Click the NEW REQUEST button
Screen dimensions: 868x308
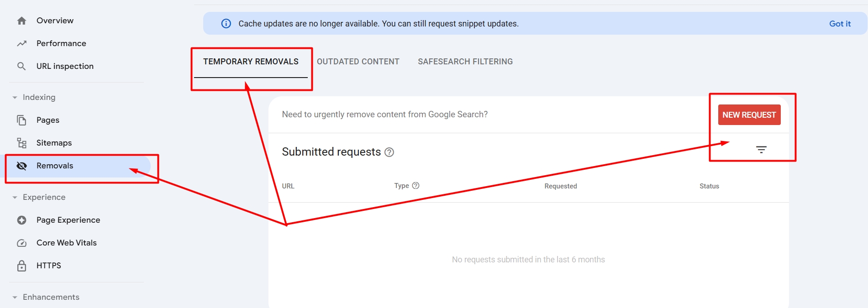click(749, 115)
